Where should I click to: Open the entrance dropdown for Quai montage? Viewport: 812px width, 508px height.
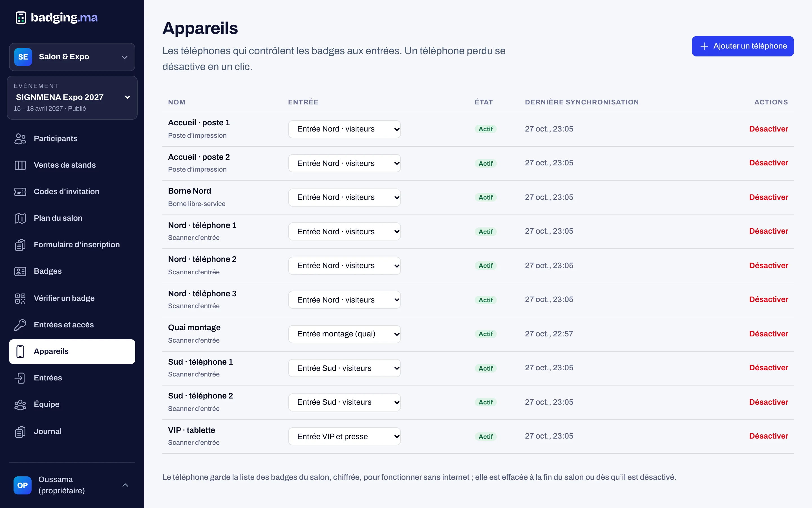tap(344, 334)
